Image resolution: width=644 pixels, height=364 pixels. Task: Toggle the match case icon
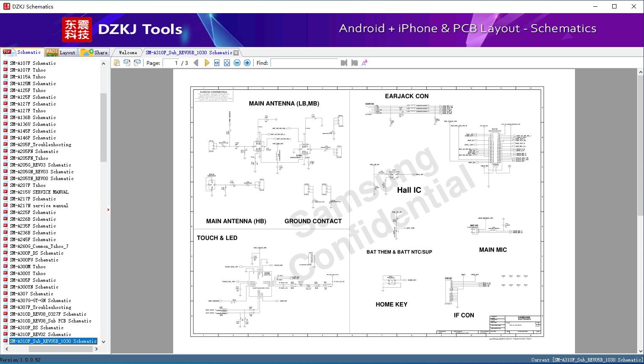coord(364,63)
